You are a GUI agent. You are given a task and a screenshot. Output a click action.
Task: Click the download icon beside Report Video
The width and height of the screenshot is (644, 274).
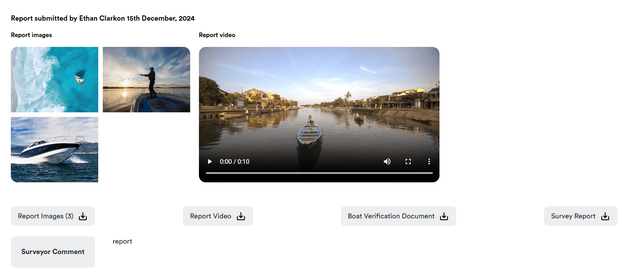[241, 216]
